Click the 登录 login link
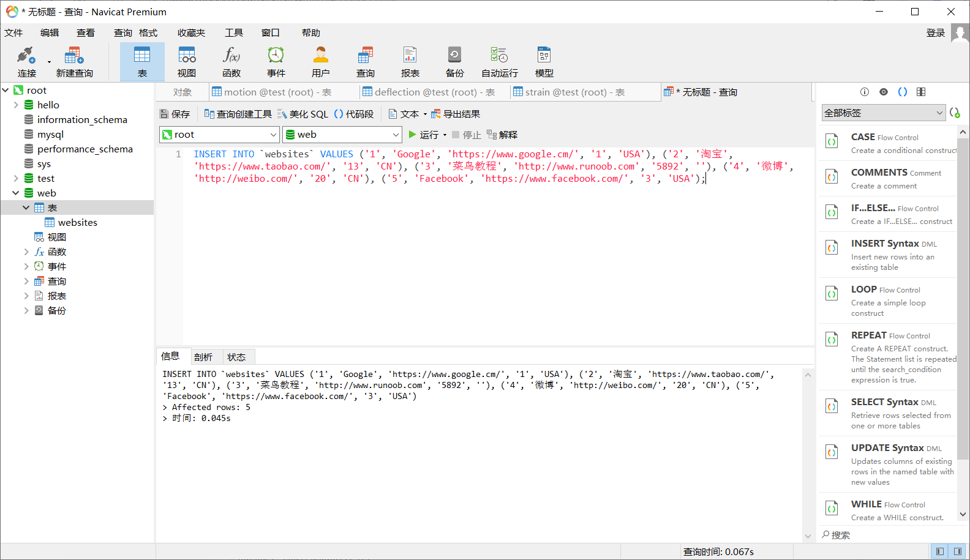Screen dimensions: 970x560 pos(936,33)
